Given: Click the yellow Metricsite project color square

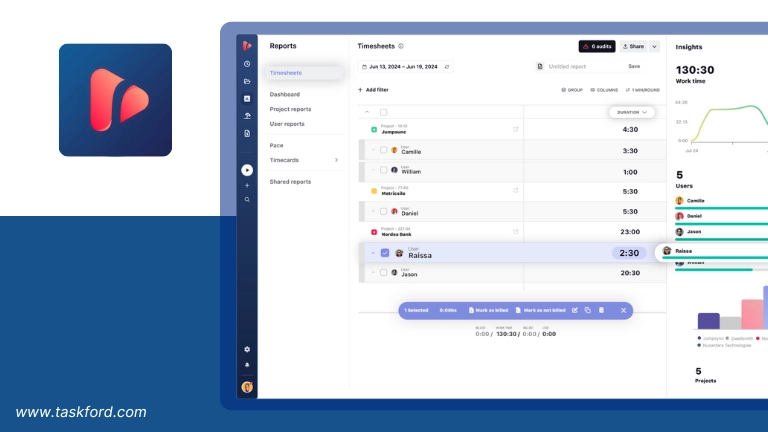Looking at the screenshot, I should [374, 191].
